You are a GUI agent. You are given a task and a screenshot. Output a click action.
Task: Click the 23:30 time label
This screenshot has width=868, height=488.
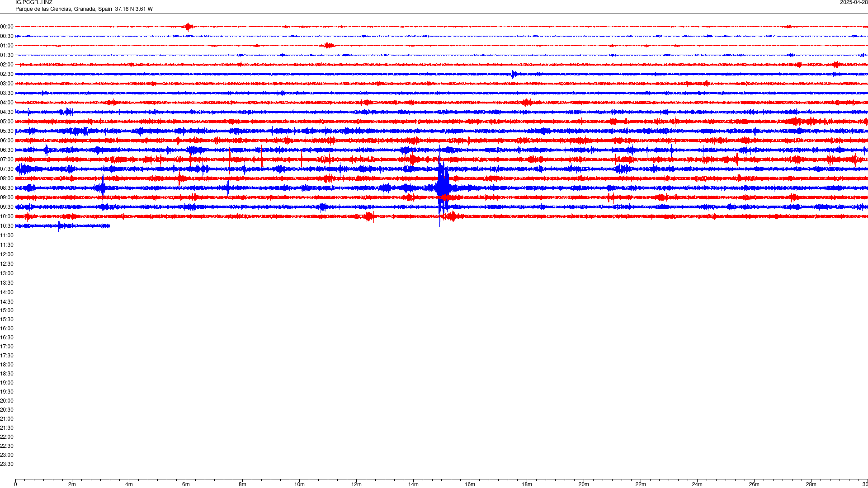[x=7, y=464]
